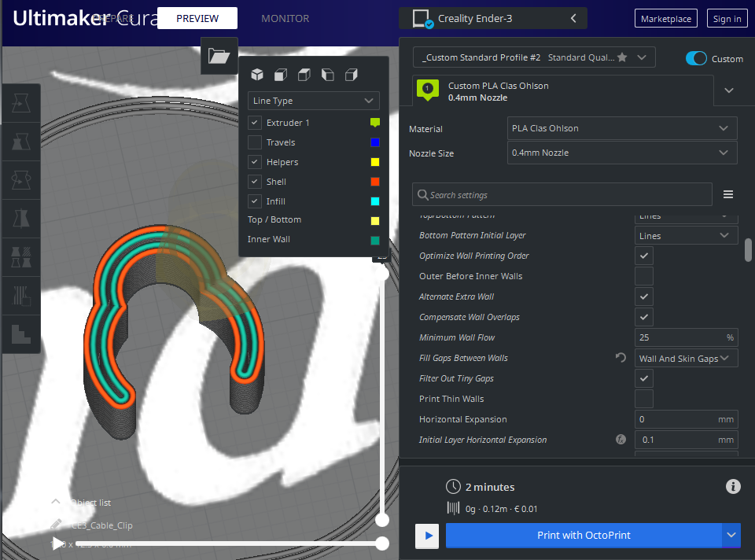Image resolution: width=755 pixels, height=560 pixels.
Task: Click the Sign in button
Action: tap(727, 18)
